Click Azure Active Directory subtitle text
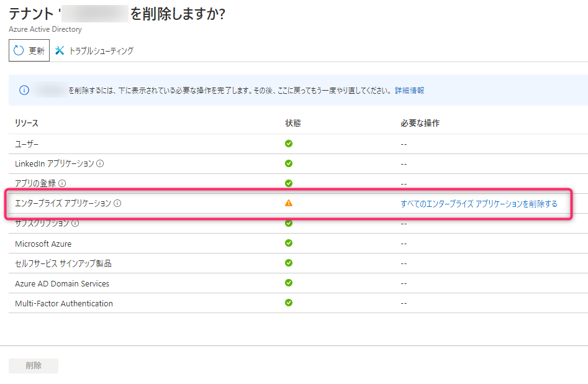Screen dimensions: 588x384 (45, 29)
